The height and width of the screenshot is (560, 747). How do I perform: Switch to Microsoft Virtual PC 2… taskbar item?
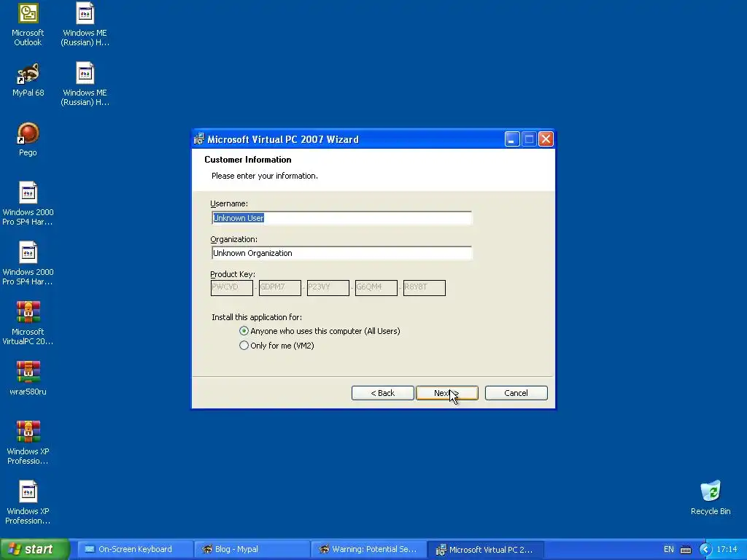click(485, 550)
